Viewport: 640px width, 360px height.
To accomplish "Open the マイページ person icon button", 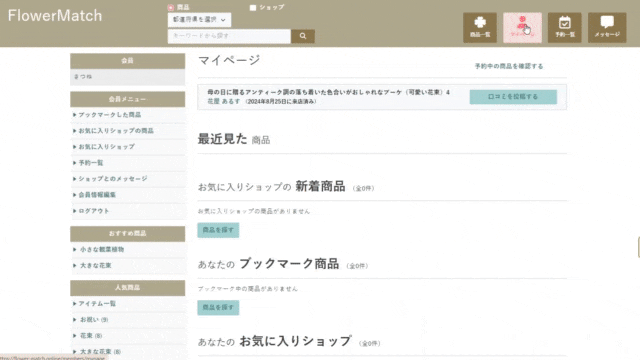I will tap(522, 27).
